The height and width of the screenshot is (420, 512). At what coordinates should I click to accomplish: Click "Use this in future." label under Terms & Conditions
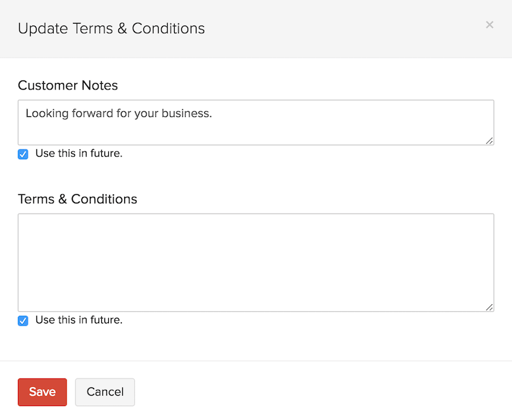(x=79, y=320)
